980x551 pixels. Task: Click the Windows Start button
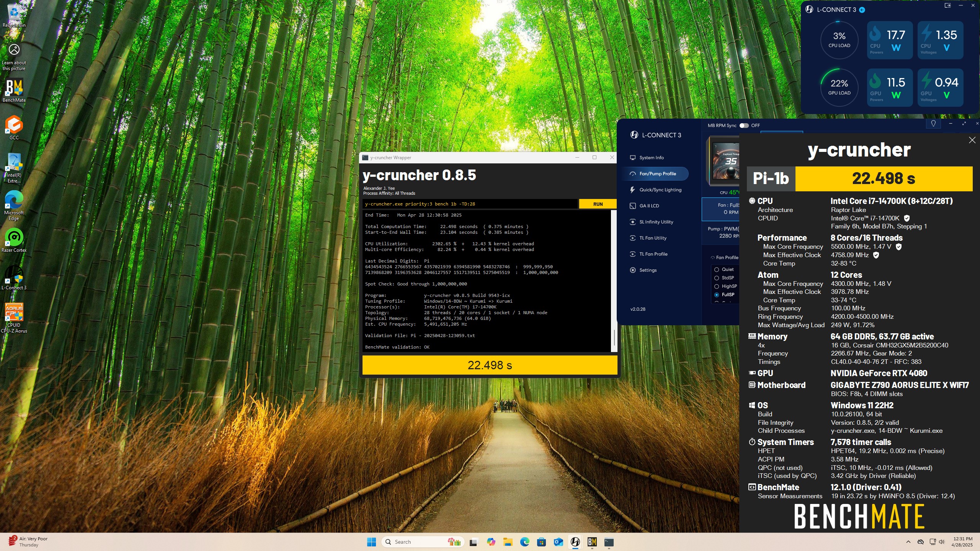[371, 542]
